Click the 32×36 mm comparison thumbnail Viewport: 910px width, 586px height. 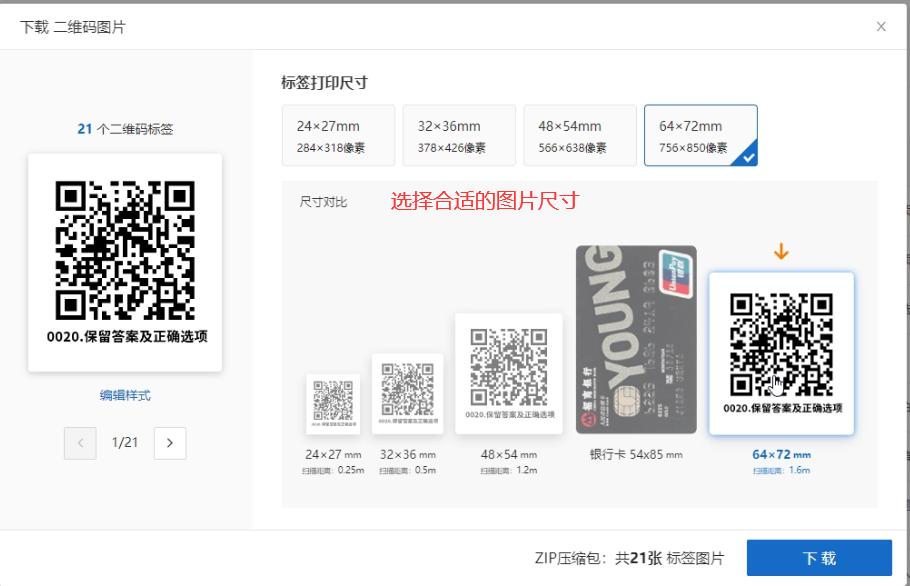pyautogui.click(x=407, y=394)
